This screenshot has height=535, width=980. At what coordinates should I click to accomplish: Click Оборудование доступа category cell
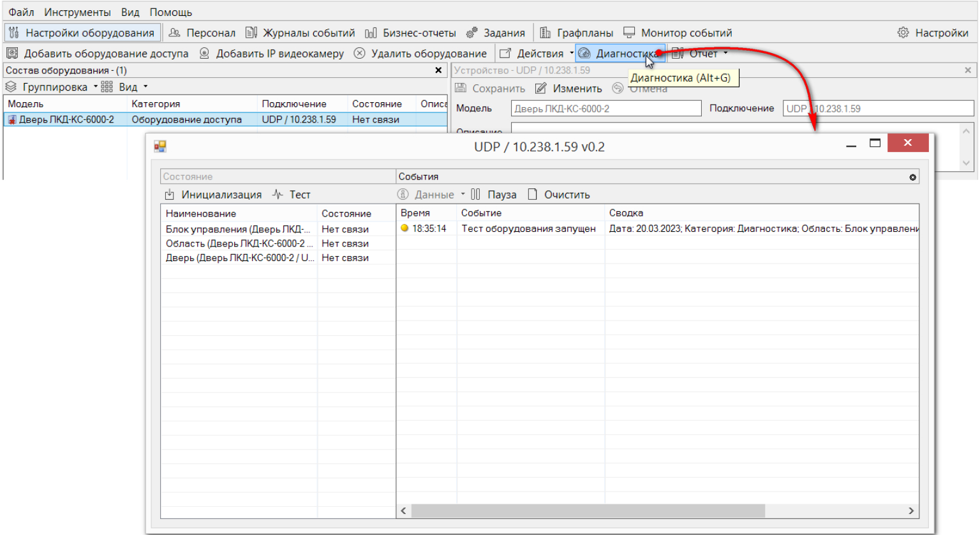point(187,119)
